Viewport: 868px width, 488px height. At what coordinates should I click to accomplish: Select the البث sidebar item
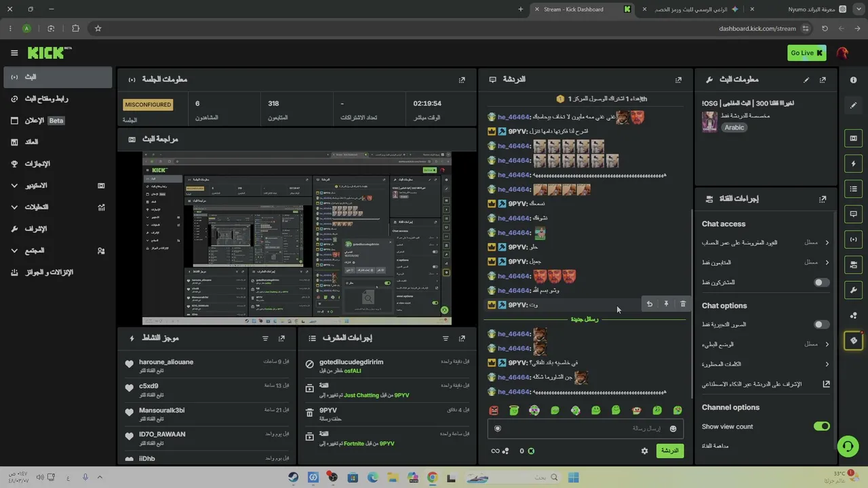tap(57, 77)
